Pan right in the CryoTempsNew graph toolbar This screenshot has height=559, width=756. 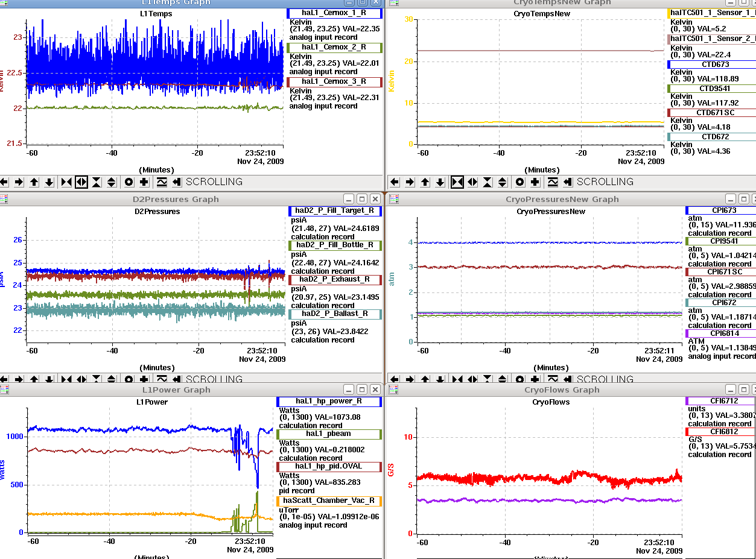click(410, 182)
